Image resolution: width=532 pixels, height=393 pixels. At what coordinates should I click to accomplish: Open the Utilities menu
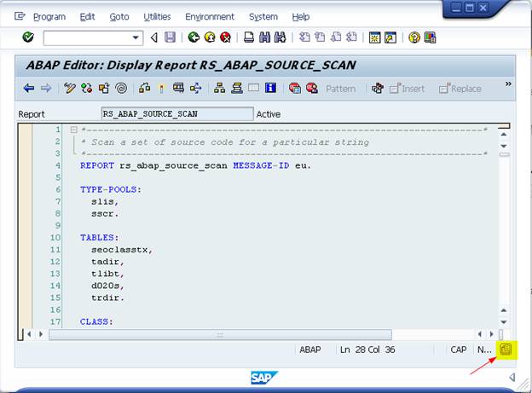point(157,17)
